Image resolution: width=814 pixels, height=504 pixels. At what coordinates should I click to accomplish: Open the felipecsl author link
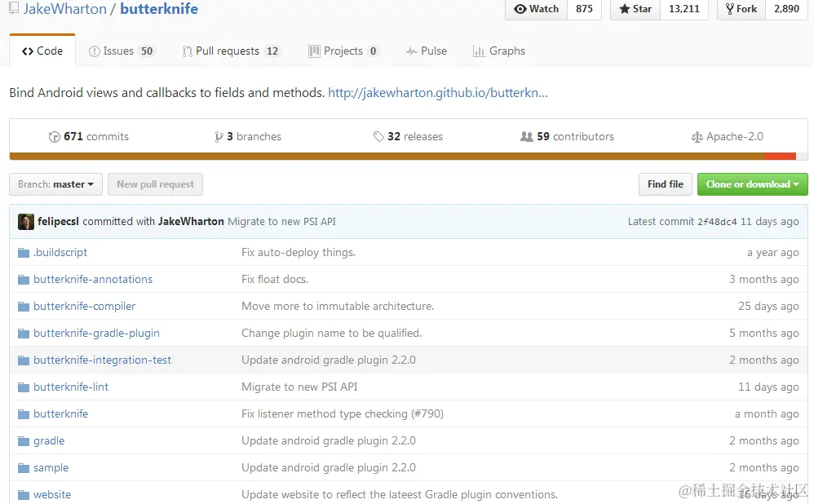58,222
